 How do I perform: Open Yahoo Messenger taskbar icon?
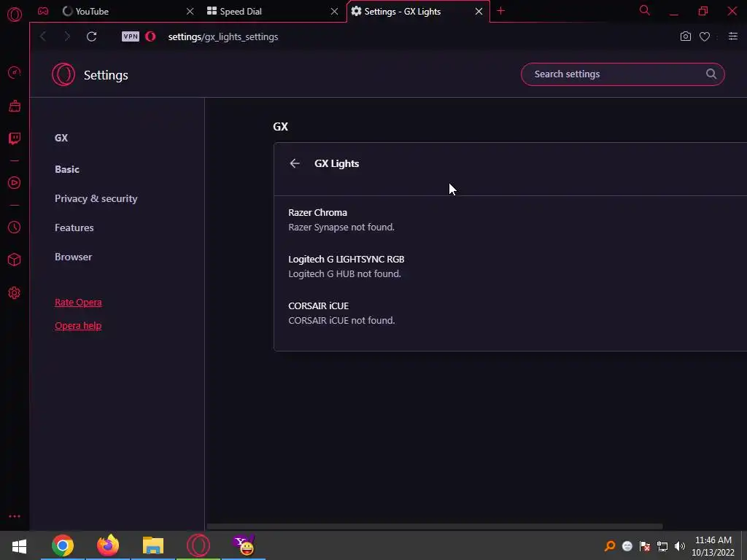click(244, 545)
